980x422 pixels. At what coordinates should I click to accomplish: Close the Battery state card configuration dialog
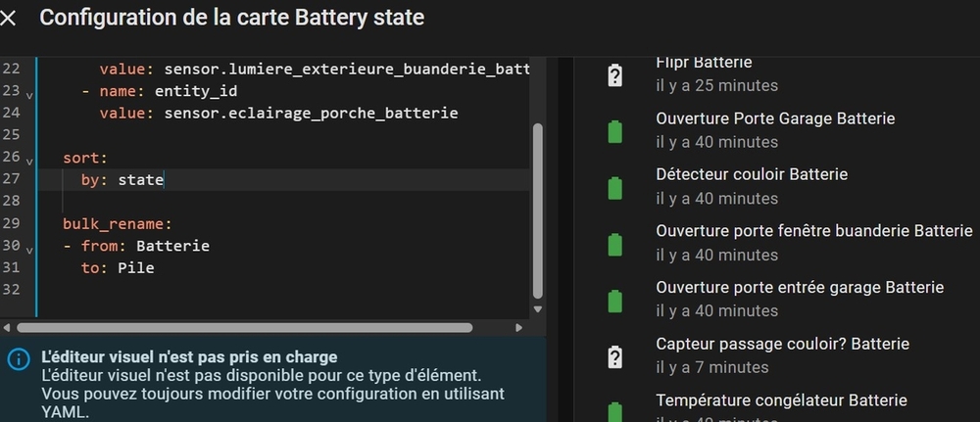[x=8, y=18]
